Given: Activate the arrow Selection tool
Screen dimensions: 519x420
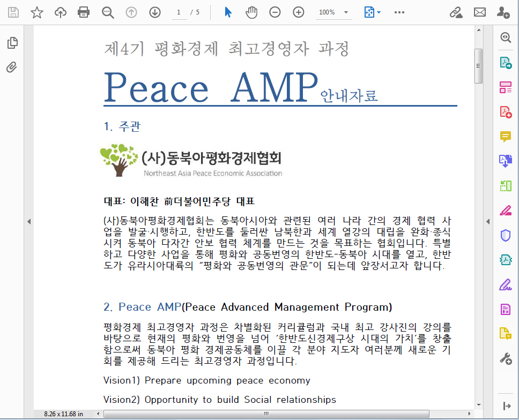Looking at the screenshot, I should [228, 12].
